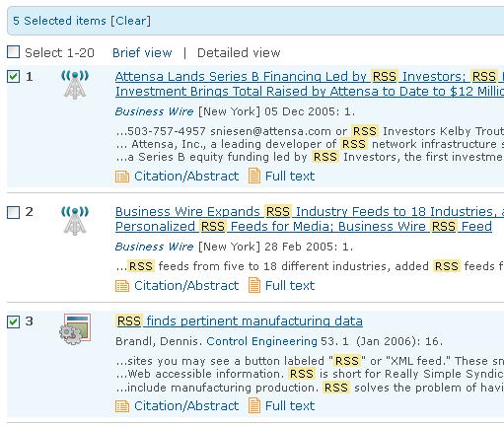Uncheck result 1 checkbox

tap(13, 76)
